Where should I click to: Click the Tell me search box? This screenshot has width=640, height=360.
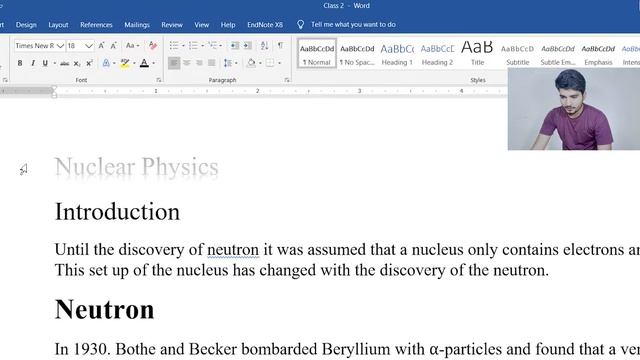tap(353, 24)
